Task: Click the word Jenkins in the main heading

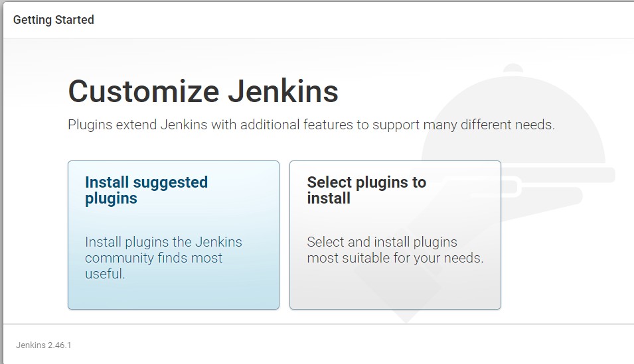Action: point(283,91)
